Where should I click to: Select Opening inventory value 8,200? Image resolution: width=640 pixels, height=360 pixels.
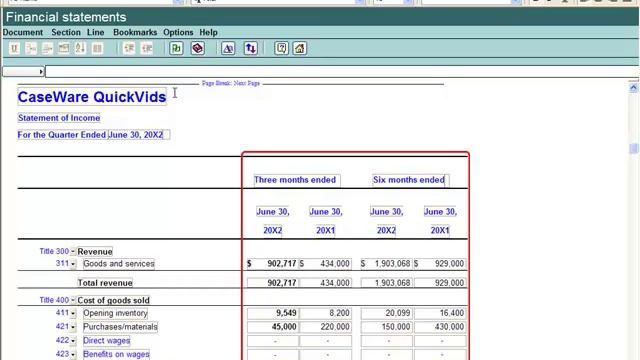(325, 313)
